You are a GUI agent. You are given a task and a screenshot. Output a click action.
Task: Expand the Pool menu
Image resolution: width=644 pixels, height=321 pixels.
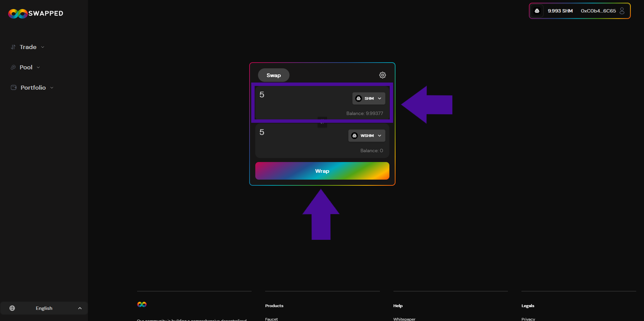tap(26, 67)
